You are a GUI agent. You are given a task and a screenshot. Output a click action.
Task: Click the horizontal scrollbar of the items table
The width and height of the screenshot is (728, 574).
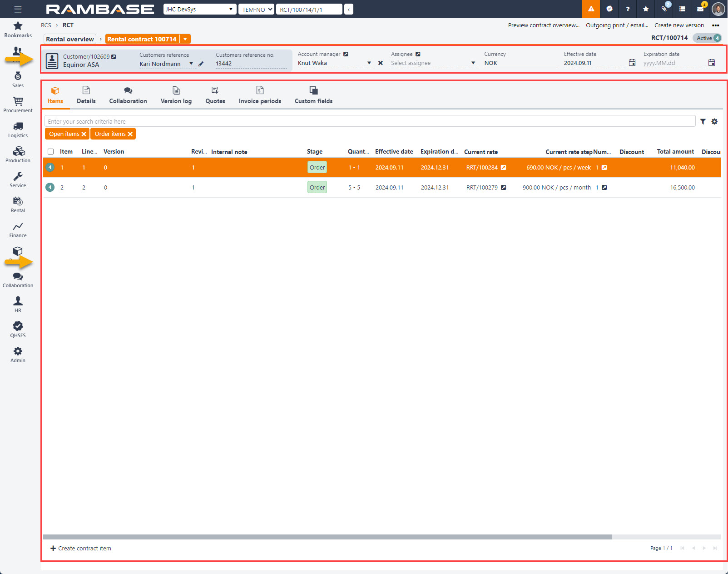coord(327,537)
